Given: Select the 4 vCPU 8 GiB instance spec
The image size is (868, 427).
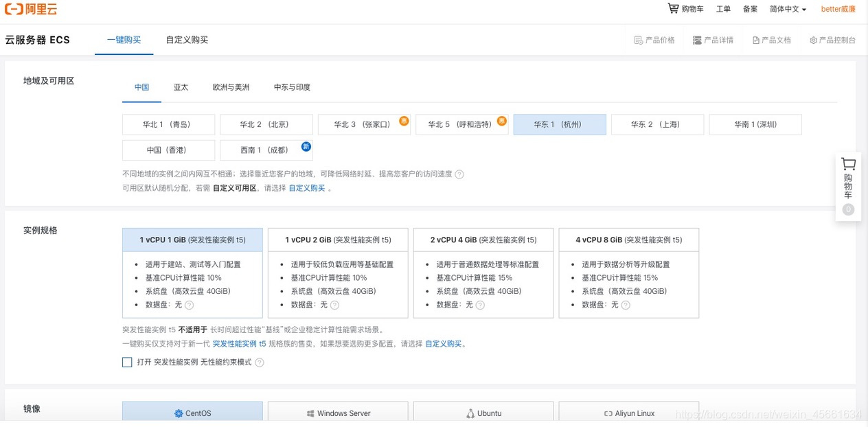Looking at the screenshot, I should [629, 273].
